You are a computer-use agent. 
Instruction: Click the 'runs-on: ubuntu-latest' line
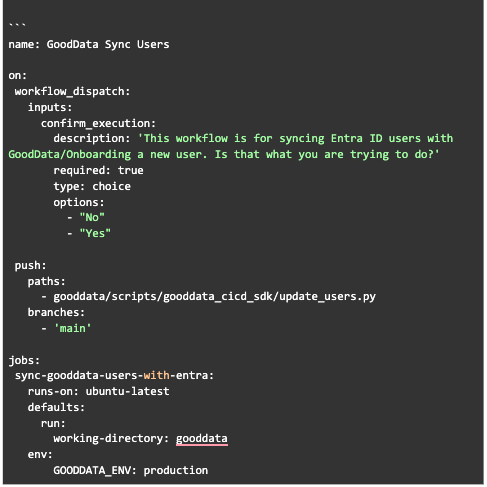pos(98,391)
